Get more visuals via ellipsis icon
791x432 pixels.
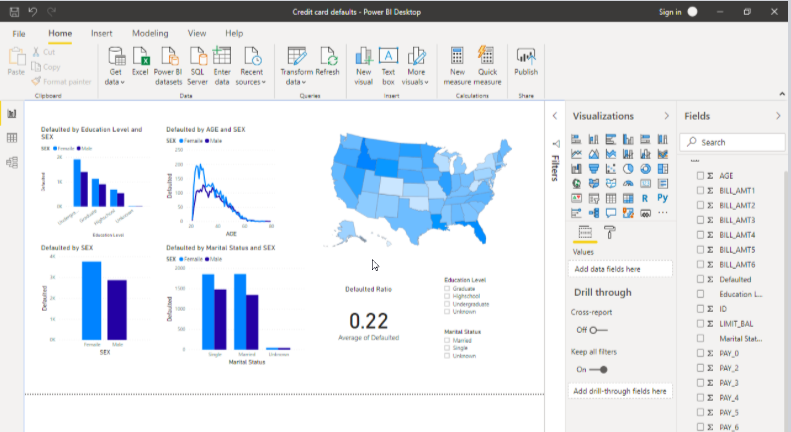click(662, 213)
